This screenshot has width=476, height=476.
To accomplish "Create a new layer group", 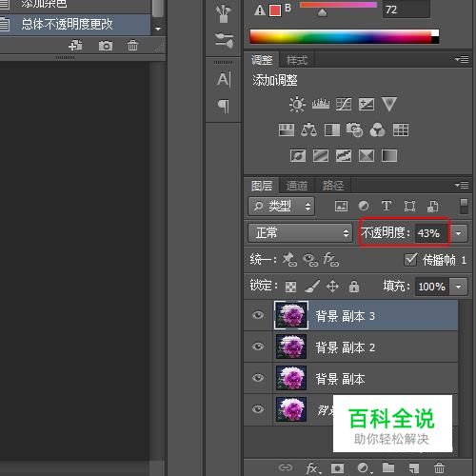I will [x=388, y=467].
